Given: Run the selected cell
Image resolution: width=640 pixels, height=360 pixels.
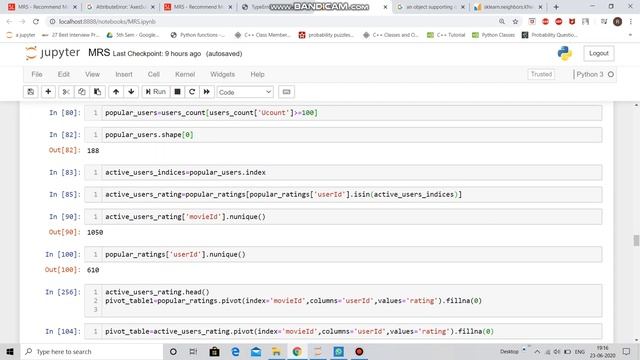Looking at the screenshot, I should (156, 92).
